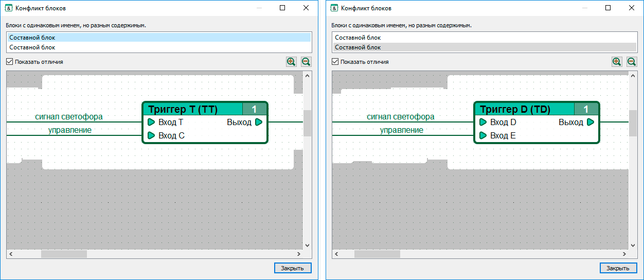Click scroll right arrow in right window
Image resolution: width=644 pixels, height=280 pixels.
(624, 254)
